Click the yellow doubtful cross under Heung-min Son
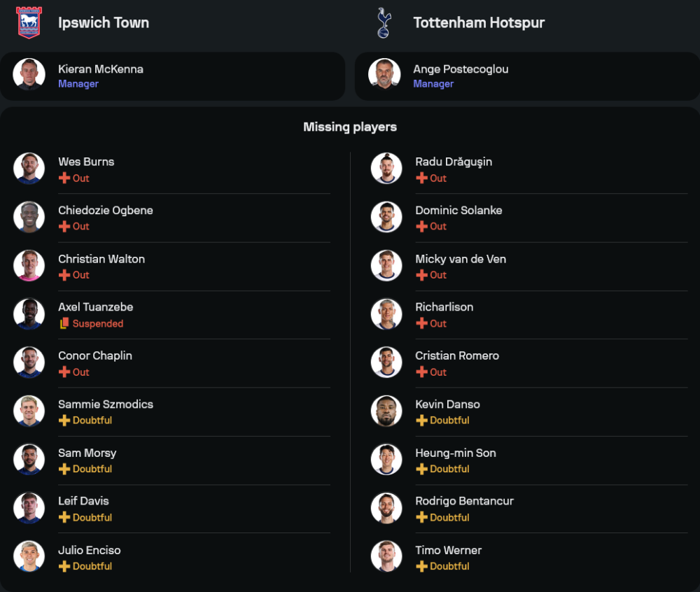 (x=421, y=469)
